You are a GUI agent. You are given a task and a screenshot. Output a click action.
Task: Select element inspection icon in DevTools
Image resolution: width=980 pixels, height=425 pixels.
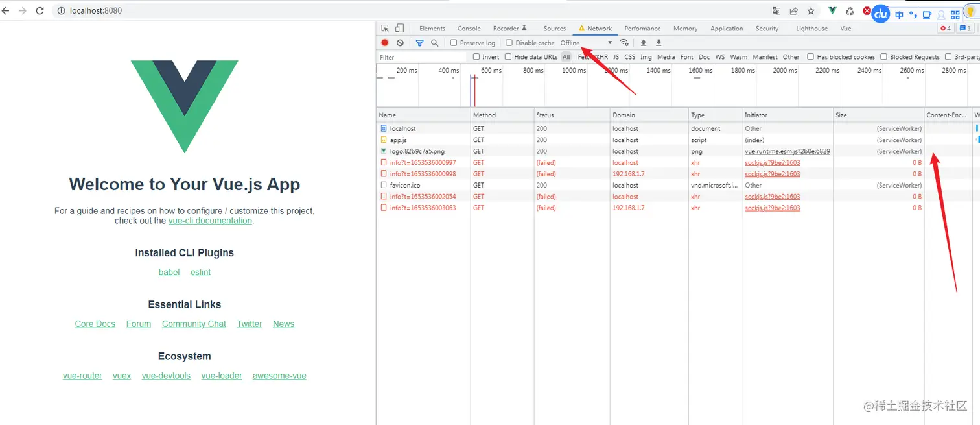click(384, 28)
